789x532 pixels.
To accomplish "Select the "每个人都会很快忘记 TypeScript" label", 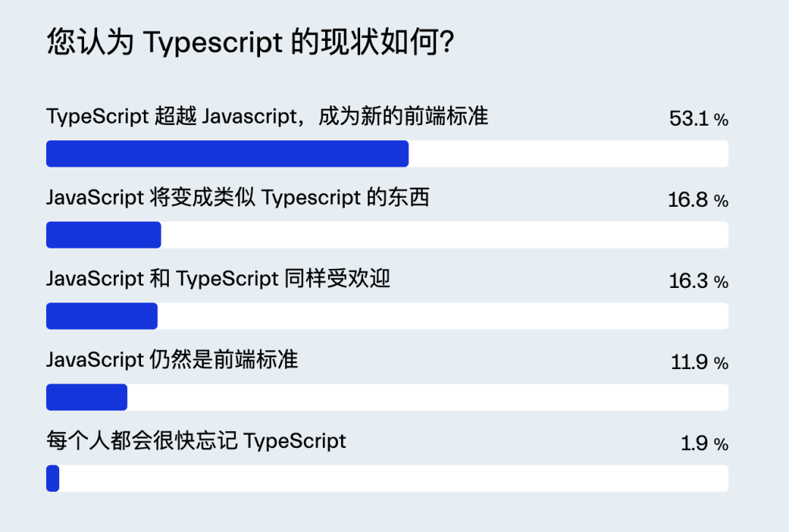I will tap(197, 441).
